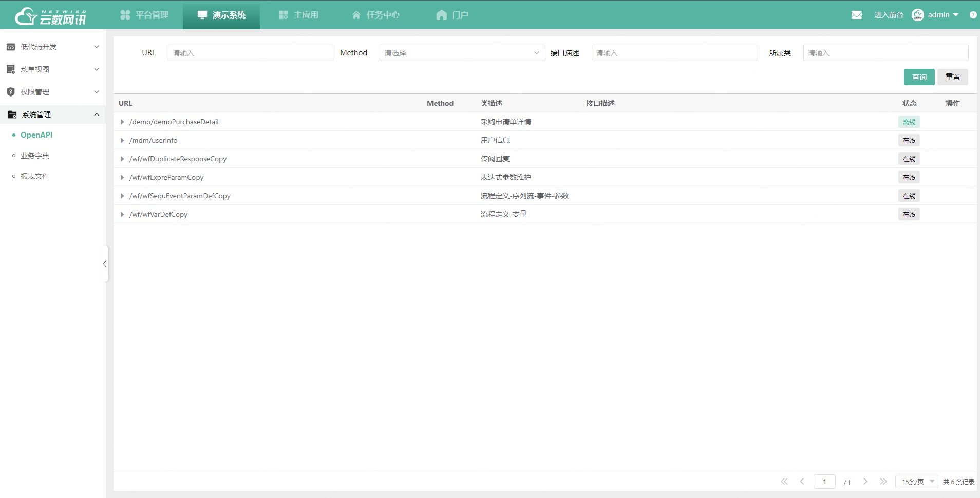The image size is (980, 498).
Task: Select the 低代码开发 sidebar icon
Action: (x=11, y=47)
